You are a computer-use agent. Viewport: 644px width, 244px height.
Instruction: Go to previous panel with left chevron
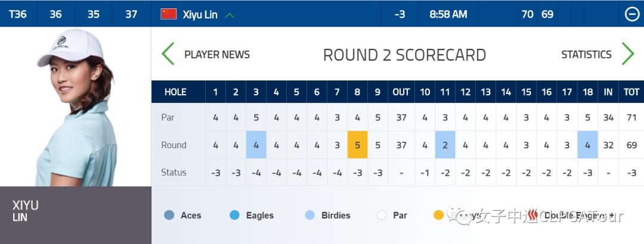point(168,54)
